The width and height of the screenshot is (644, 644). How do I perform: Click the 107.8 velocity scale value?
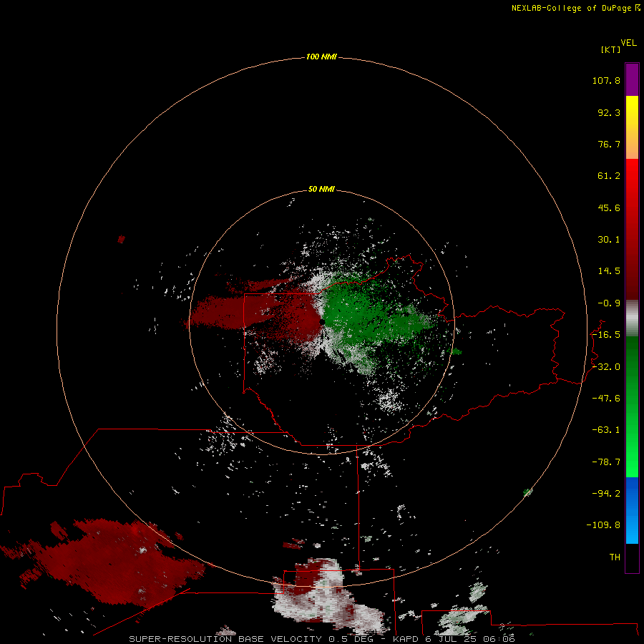[606, 80]
